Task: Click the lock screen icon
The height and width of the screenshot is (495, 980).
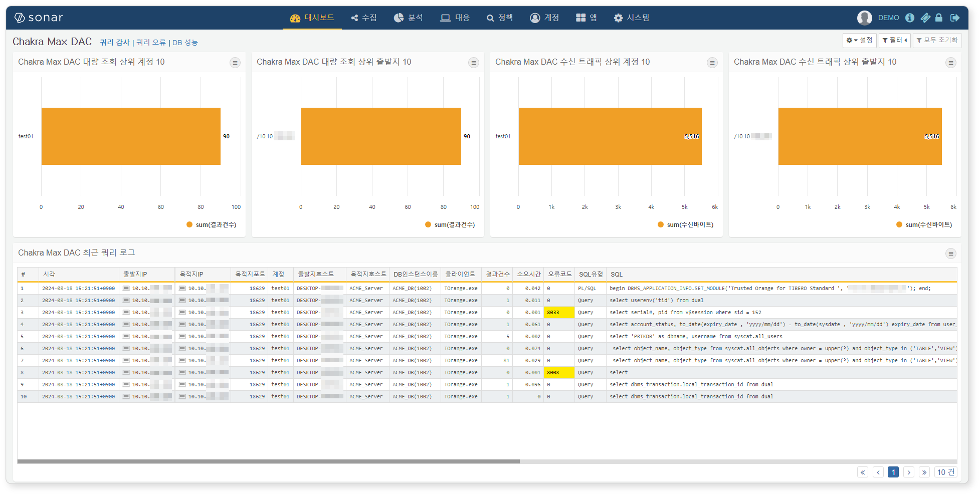Action: coord(939,18)
